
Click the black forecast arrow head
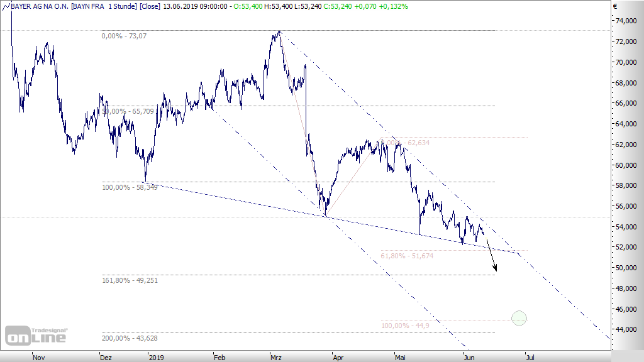(x=495, y=268)
